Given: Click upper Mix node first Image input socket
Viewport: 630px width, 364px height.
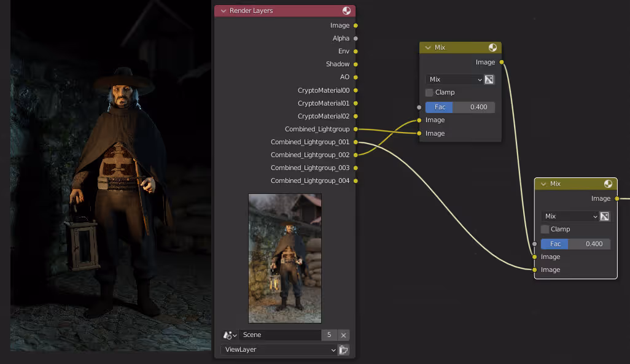Looking at the screenshot, I should pyautogui.click(x=419, y=120).
